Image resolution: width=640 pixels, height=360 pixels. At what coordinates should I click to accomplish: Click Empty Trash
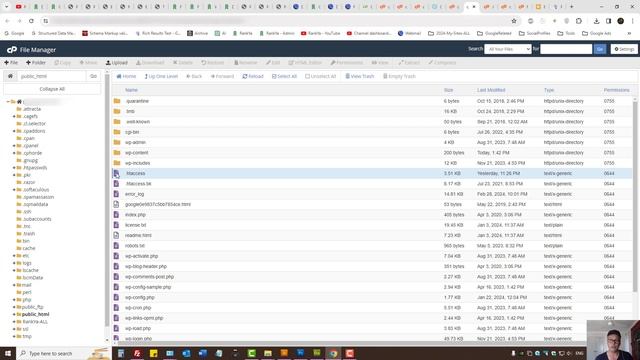(399, 76)
